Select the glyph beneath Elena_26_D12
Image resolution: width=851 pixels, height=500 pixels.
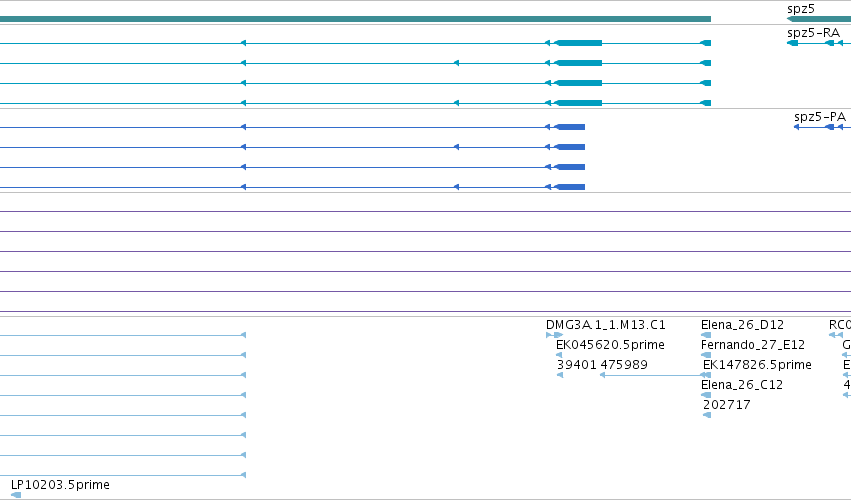pyautogui.click(x=706, y=335)
